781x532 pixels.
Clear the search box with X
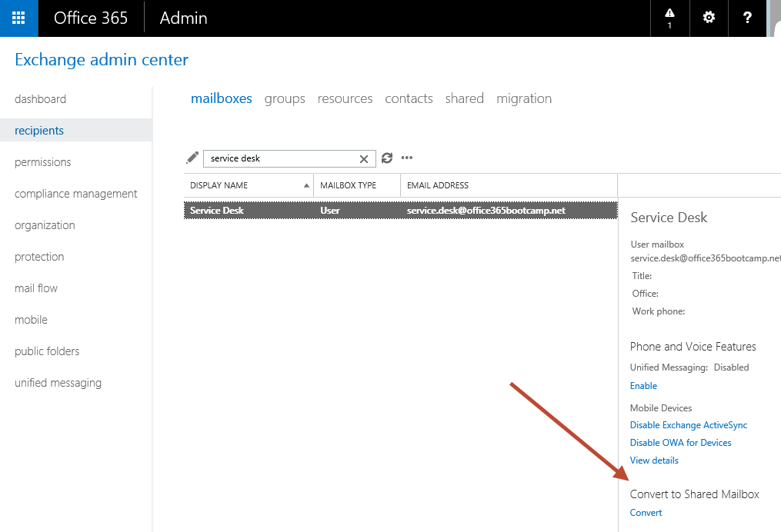pyautogui.click(x=364, y=158)
